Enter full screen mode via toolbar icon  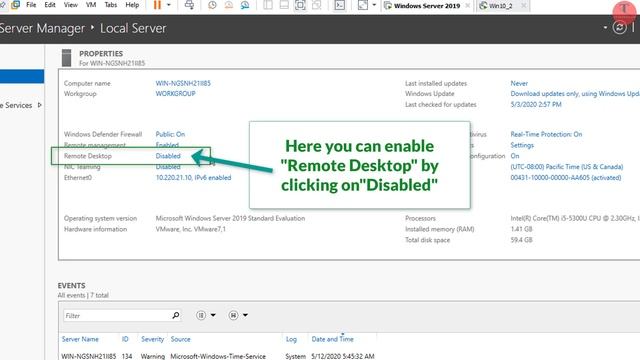300,5
